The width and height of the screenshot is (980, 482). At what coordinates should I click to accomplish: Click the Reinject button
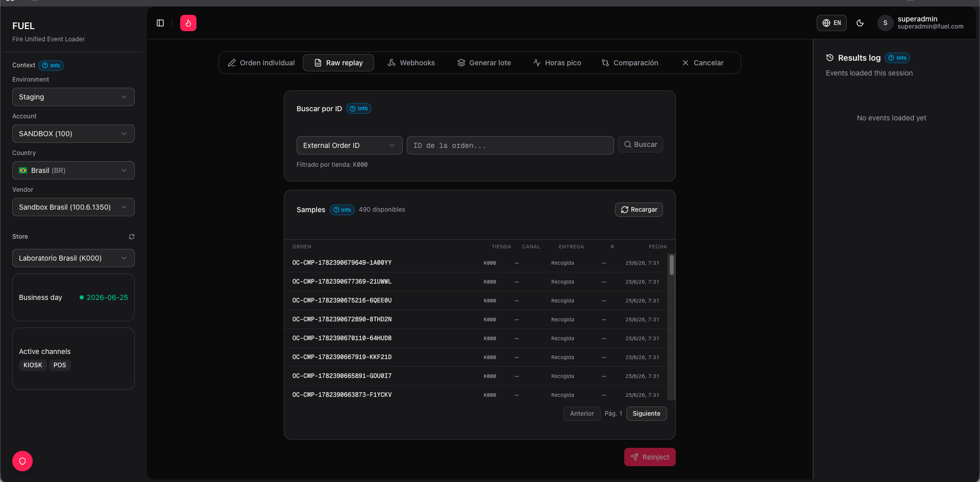point(650,457)
